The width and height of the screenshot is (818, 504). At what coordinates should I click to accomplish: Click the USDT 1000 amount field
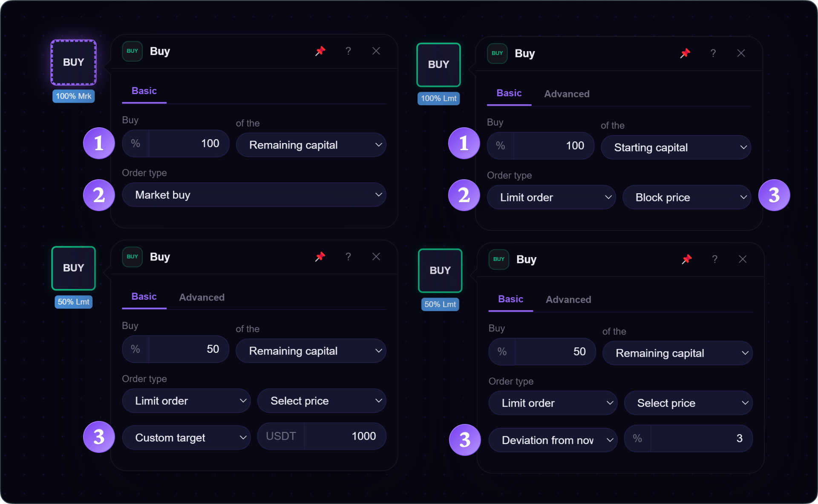pos(322,436)
